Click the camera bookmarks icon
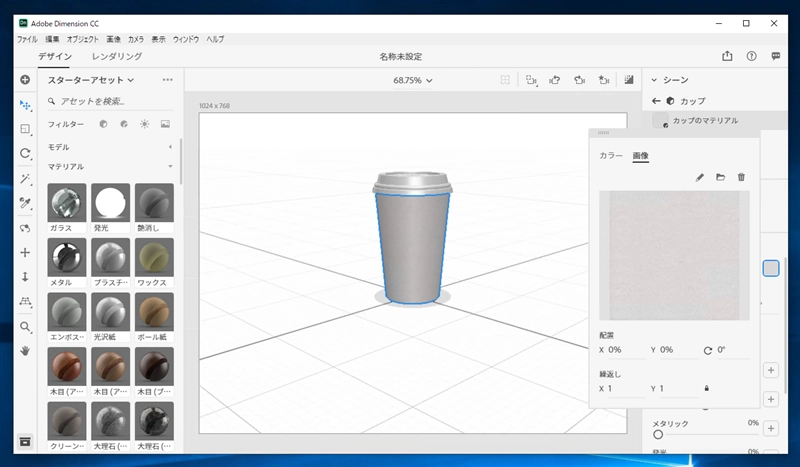 click(x=580, y=80)
